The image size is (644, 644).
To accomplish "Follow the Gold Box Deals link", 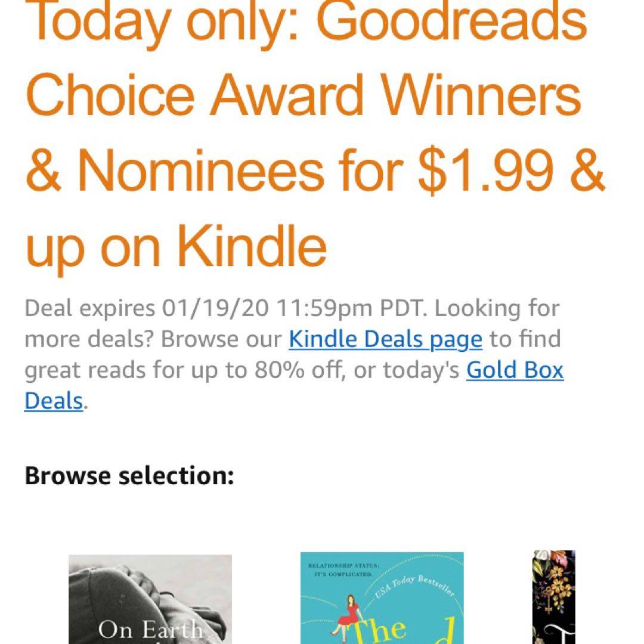I will 515,370.
